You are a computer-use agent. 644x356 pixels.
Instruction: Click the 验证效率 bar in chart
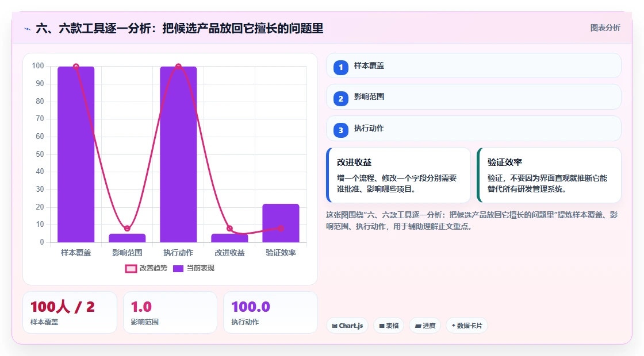pos(281,223)
